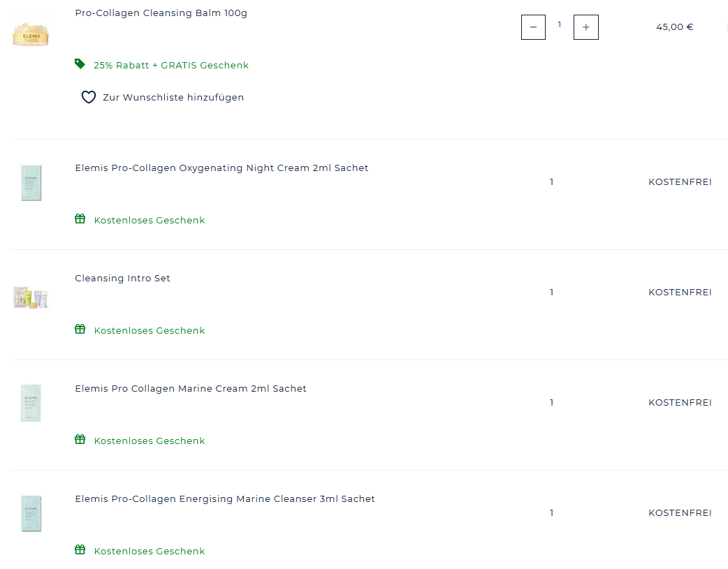Click the 45,00 € price of Cleansing Balm
This screenshot has width=728, height=569.
[x=674, y=27]
